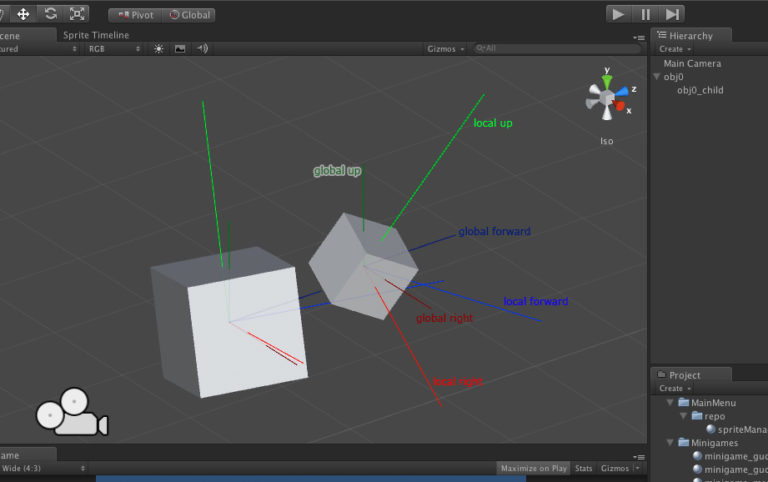Open the Hierarchy Create dropdown
The width and height of the screenshot is (768, 482).
pos(674,49)
